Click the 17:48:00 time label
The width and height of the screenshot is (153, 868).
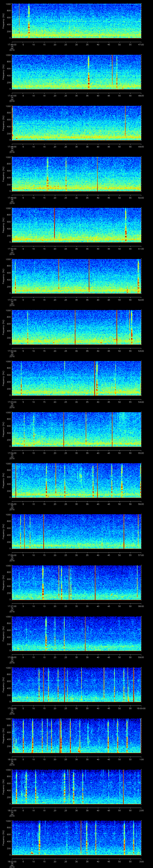point(12,147)
